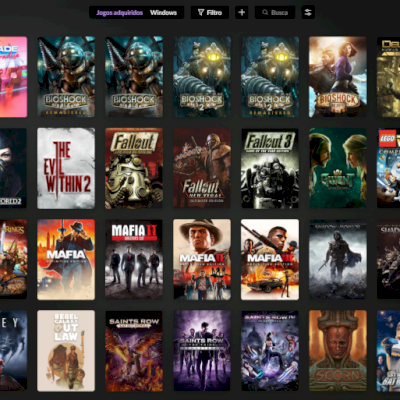Open the Saints Row The Third Remastered cover
The image size is (400, 400).
coord(202,351)
